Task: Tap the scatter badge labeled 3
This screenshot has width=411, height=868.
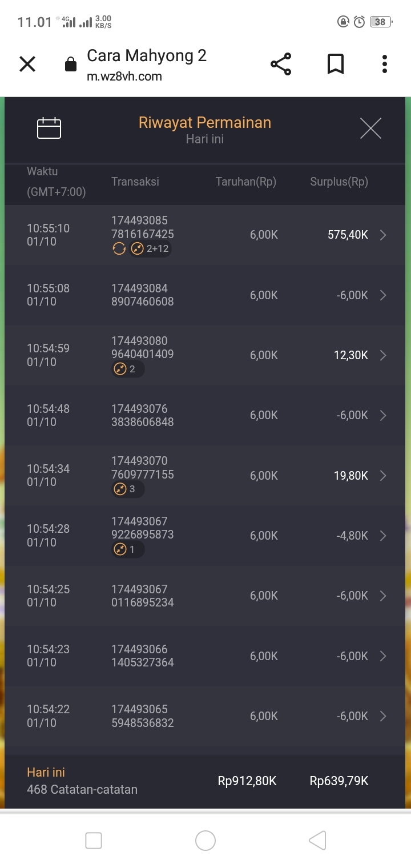Action: click(x=128, y=489)
